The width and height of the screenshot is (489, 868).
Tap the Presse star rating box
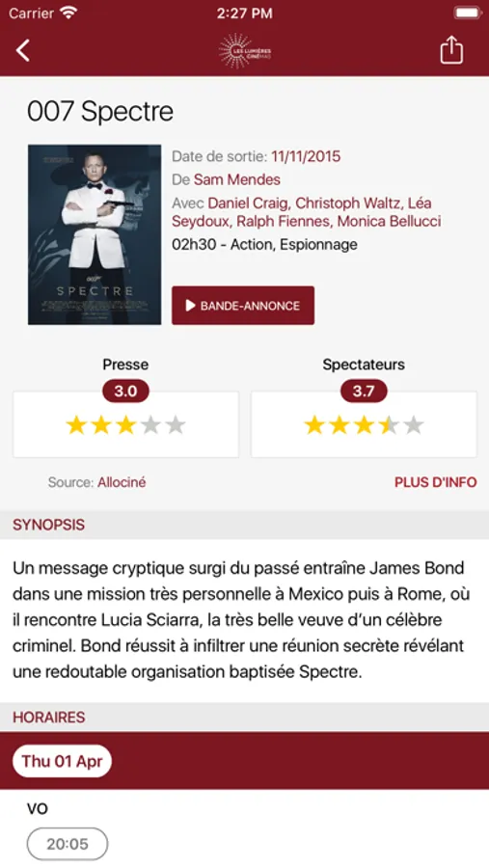125,424
